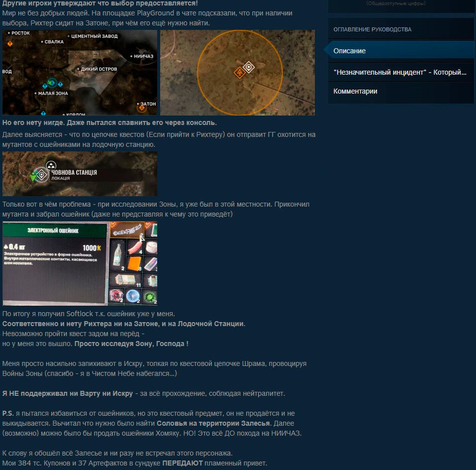Screen dimensions: 476x470
Task: Open the Электронный ошейник inventory screenshot
Action: tap(80, 263)
